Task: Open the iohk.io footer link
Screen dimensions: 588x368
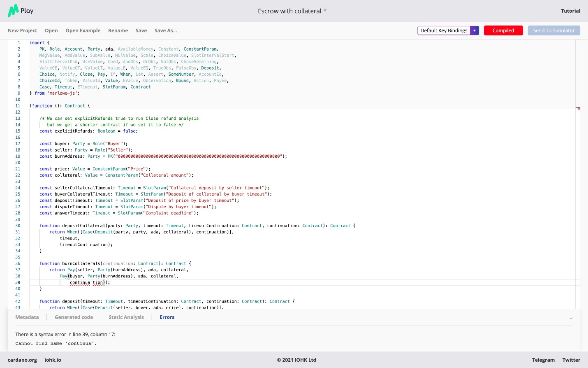Action: click(x=53, y=360)
